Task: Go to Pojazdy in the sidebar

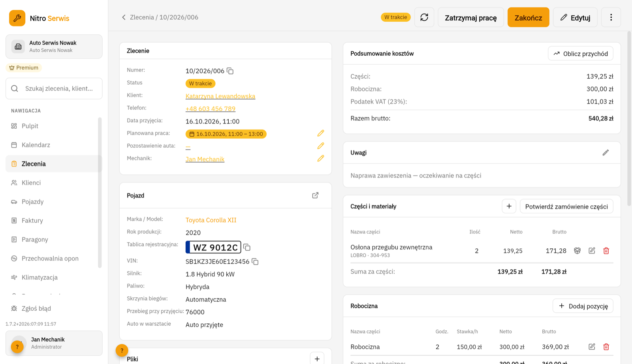Action: [54, 202]
